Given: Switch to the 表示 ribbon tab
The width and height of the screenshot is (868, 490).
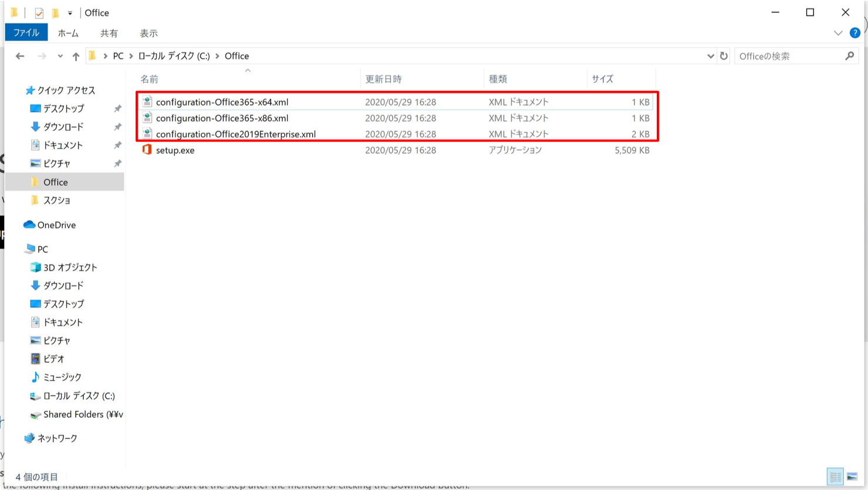Looking at the screenshot, I should coord(148,33).
